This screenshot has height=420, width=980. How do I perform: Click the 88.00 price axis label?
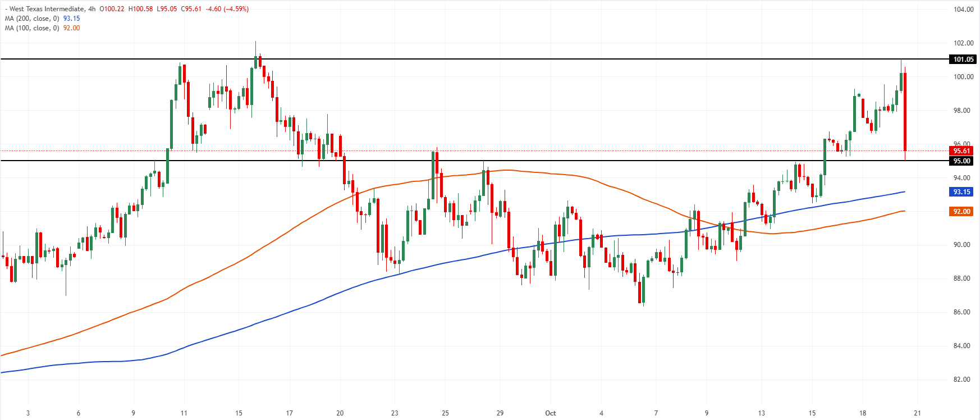coord(961,279)
